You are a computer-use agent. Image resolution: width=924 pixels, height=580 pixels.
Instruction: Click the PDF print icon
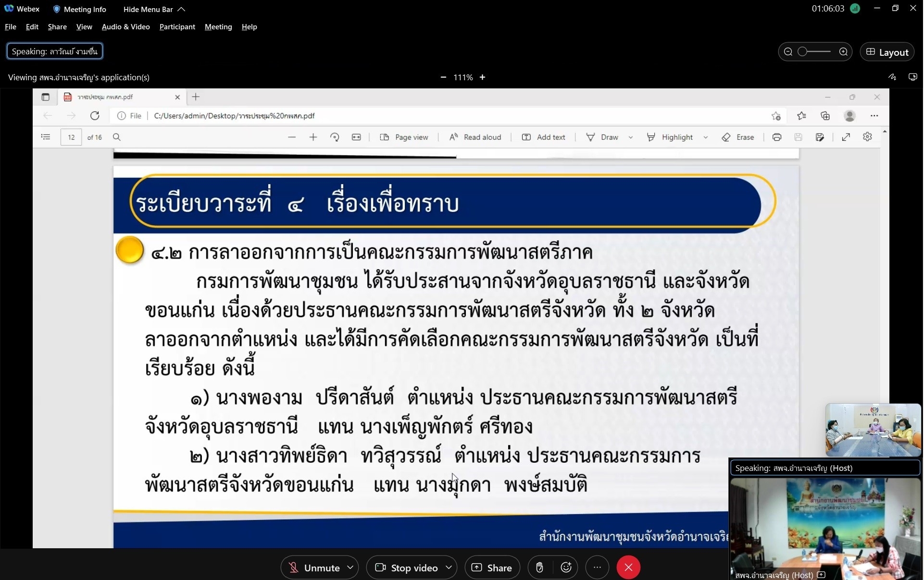click(x=777, y=137)
